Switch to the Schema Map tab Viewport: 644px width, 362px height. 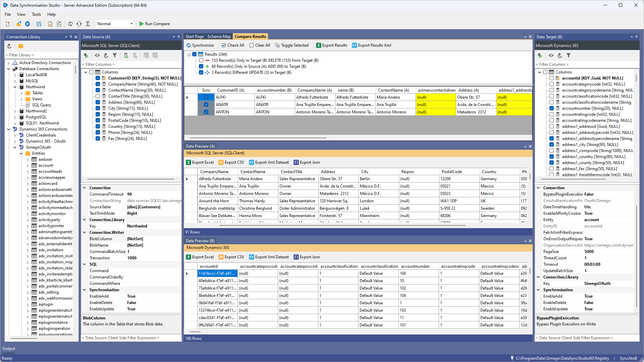click(x=219, y=37)
